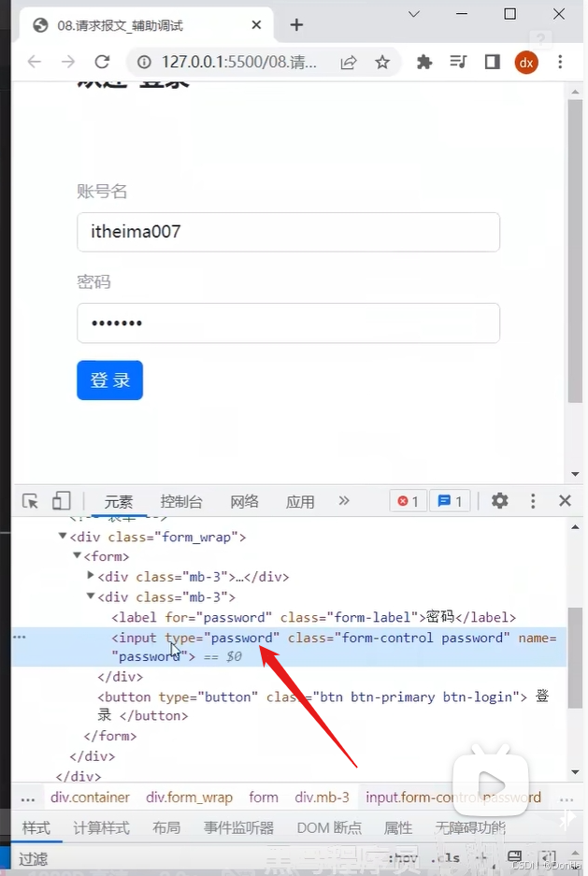Switch to the 控制台 tab
The width and height of the screenshot is (588, 876).
181,502
